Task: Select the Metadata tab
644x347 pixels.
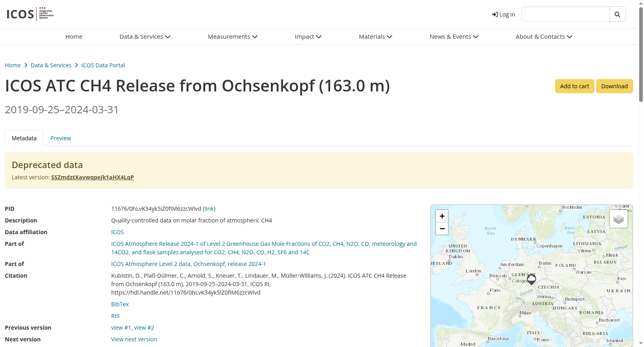Action: [x=24, y=138]
